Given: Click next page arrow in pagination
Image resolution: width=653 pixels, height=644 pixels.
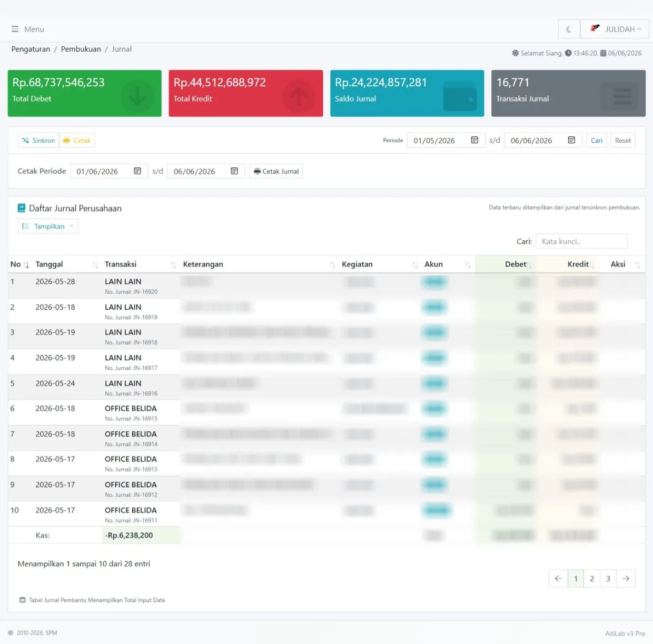Looking at the screenshot, I should 626,579.
